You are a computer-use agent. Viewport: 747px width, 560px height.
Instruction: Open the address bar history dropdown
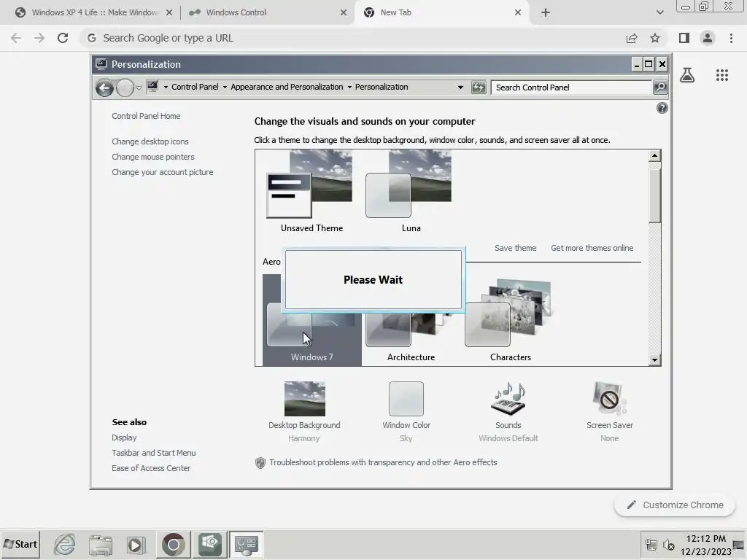[460, 87]
